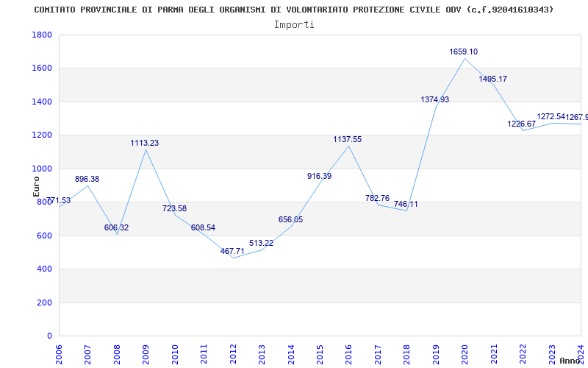Select the 513.22 data label
The image size is (588, 368).
coord(261,243)
